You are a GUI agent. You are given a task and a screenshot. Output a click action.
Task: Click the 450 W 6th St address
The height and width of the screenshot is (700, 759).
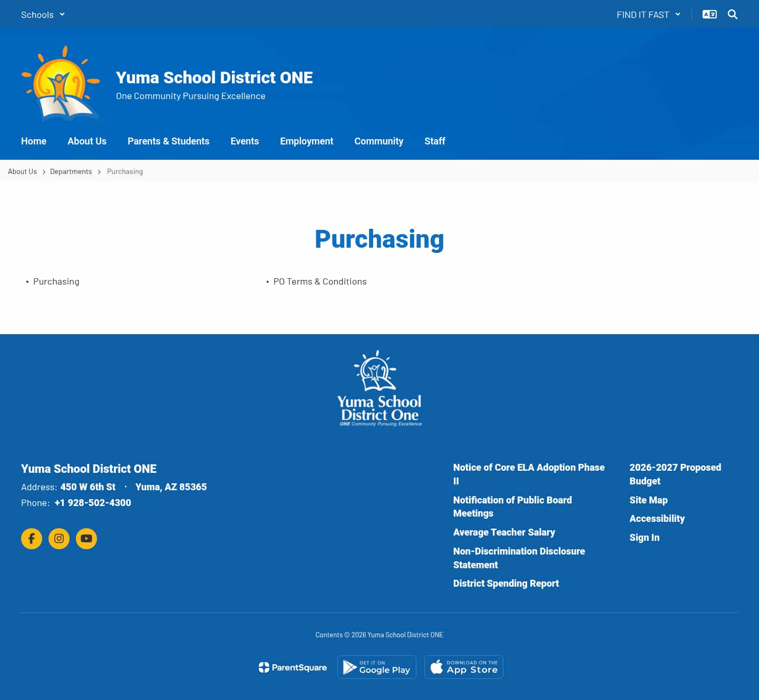point(88,487)
